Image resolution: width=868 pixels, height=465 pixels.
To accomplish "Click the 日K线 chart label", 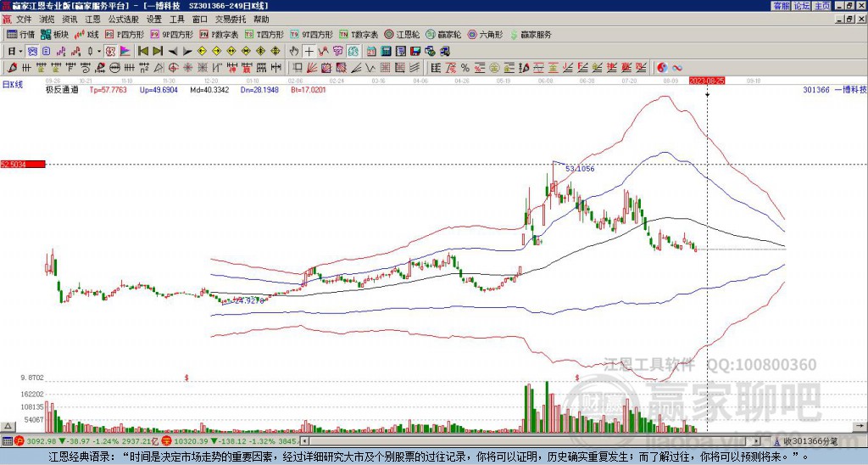I will [x=12, y=85].
